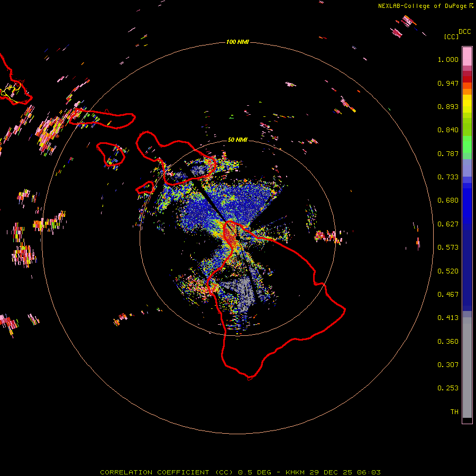The width and height of the screenshot is (476, 476).
Task: Click the bright green band of the color bar
Action: [x=467, y=144]
